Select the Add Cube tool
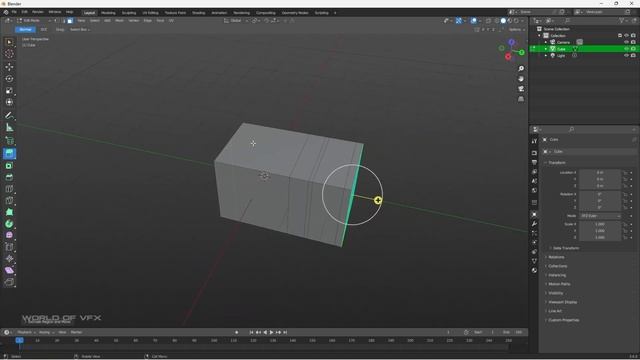This screenshot has height=360, width=640. [9, 141]
